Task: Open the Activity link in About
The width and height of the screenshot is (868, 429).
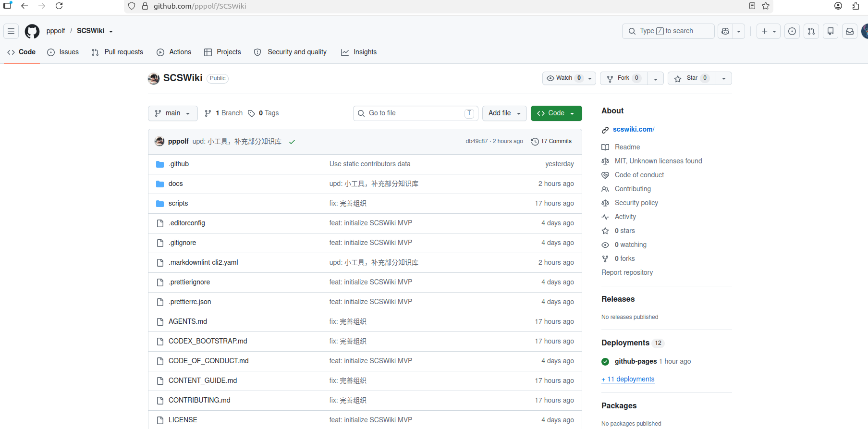Action: click(625, 217)
